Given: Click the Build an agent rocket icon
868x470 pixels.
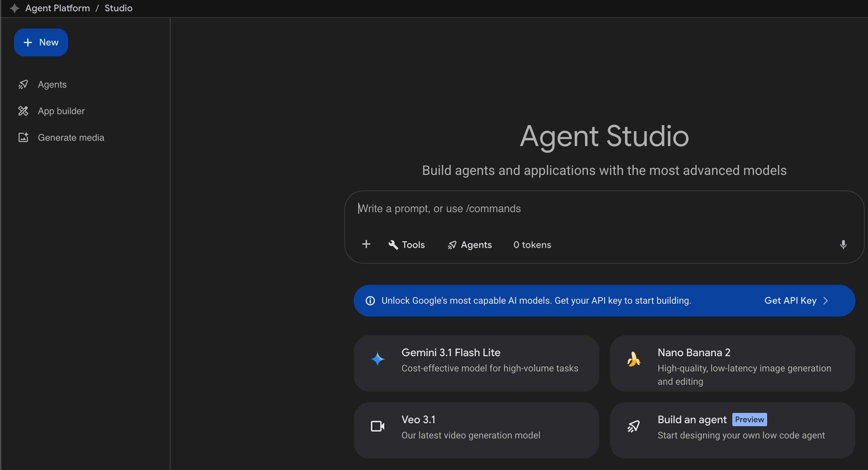Looking at the screenshot, I should (633, 426).
